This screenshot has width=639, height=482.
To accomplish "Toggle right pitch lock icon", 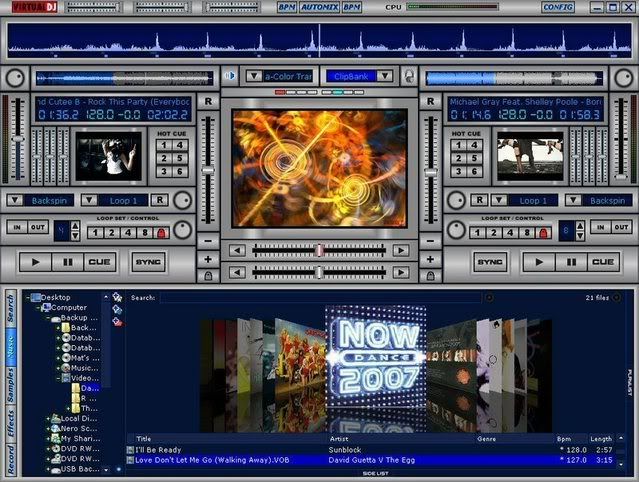I will [x=430, y=276].
